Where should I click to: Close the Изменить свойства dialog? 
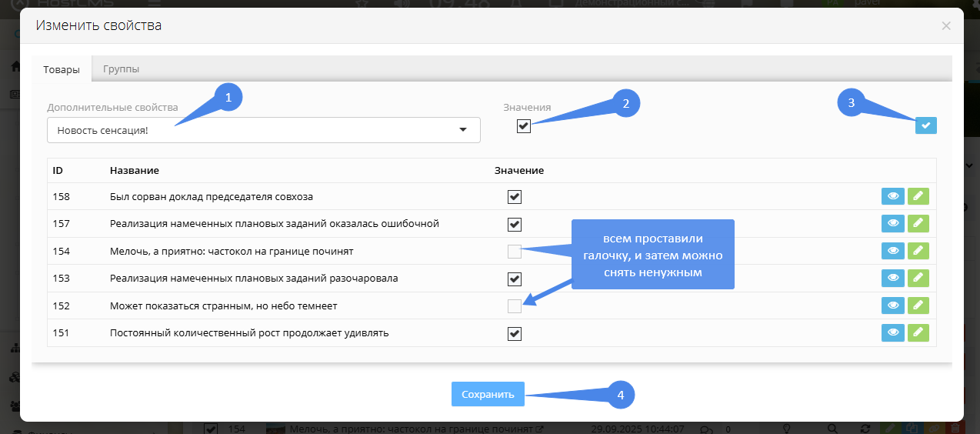pyautogui.click(x=946, y=26)
